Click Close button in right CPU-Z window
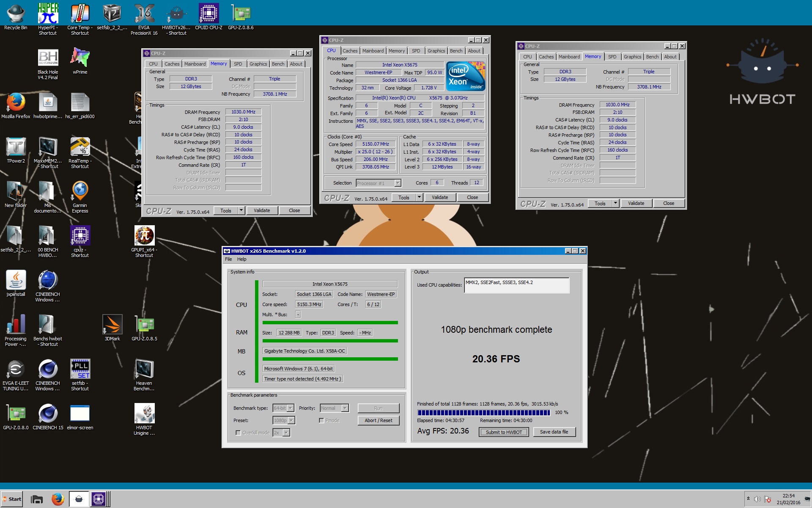 [x=669, y=203]
